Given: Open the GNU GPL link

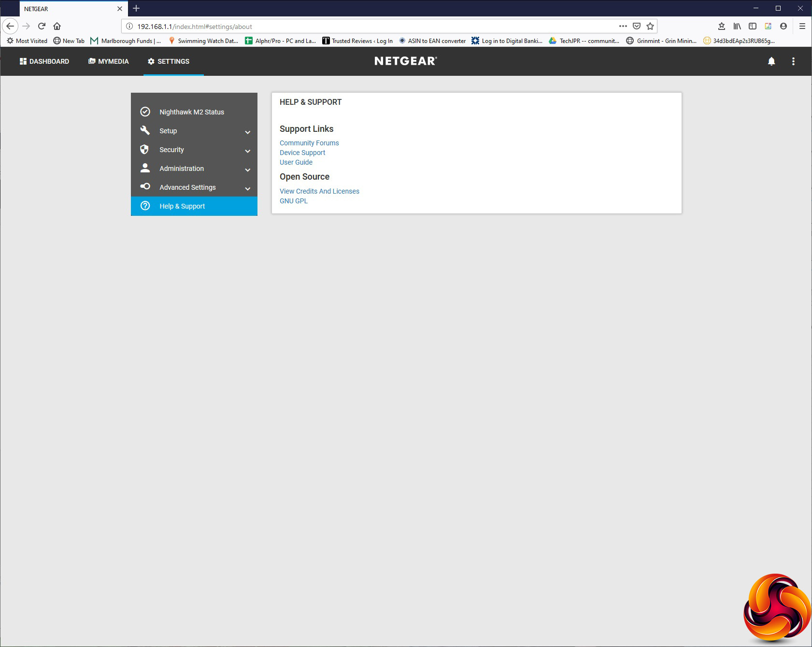Looking at the screenshot, I should click(x=294, y=201).
